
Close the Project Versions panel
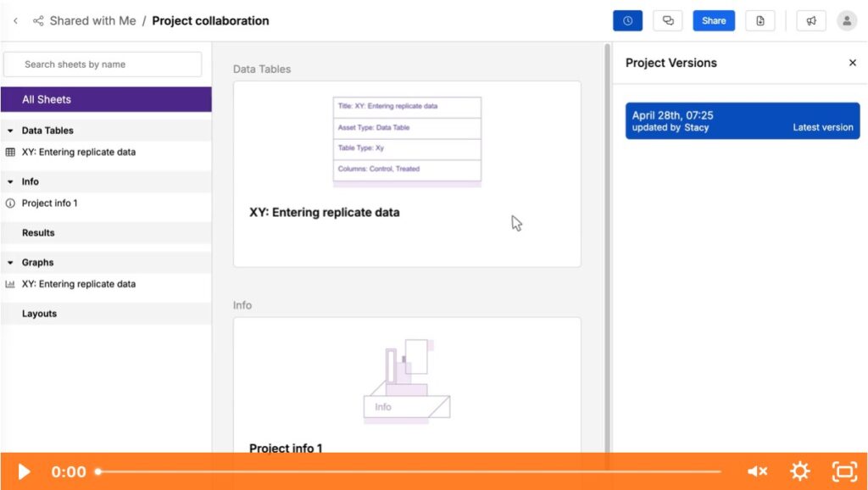(x=853, y=63)
